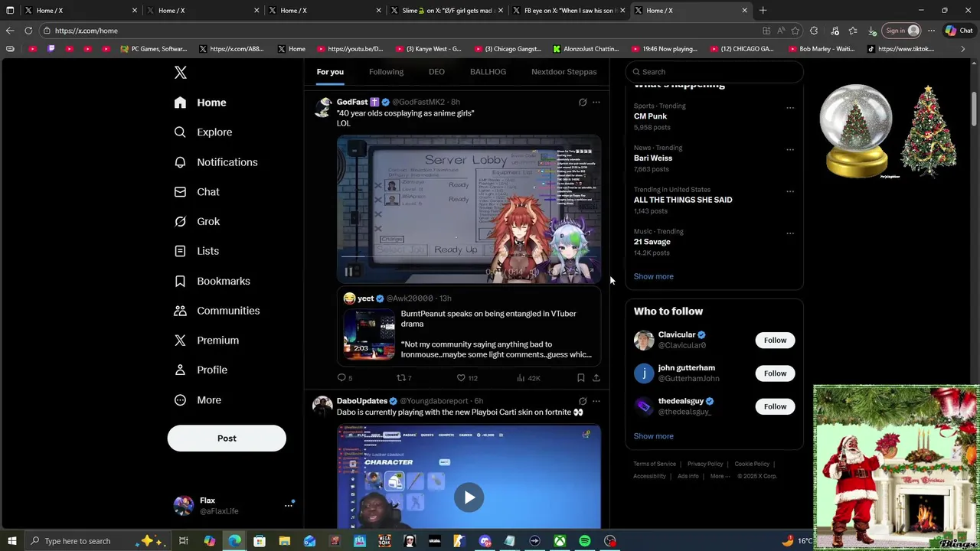Viewport: 980px width, 551px height.
Task: Open Explore in the sidebar
Action: (x=203, y=132)
